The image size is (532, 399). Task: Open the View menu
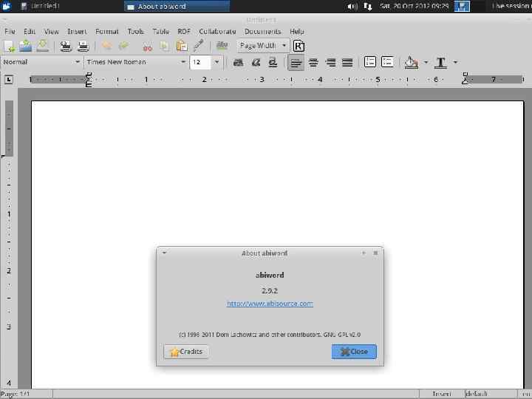tap(52, 32)
